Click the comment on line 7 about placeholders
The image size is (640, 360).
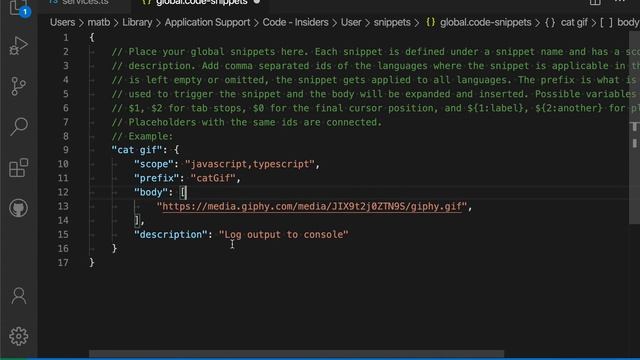click(247, 122)
